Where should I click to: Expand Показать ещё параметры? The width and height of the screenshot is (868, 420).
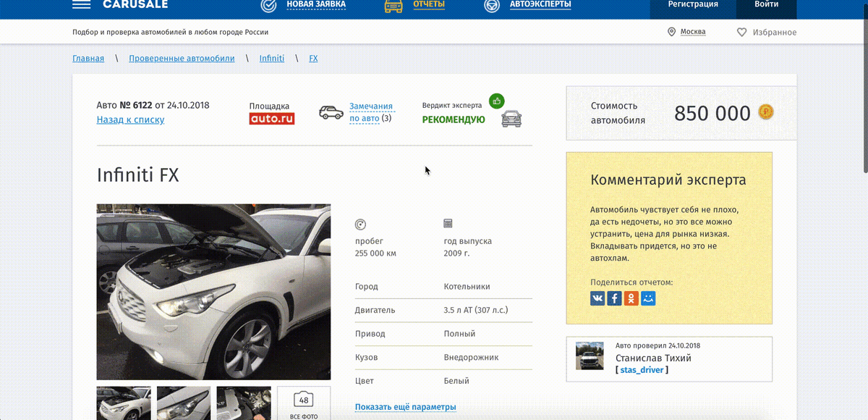click(x=406, y=407)
